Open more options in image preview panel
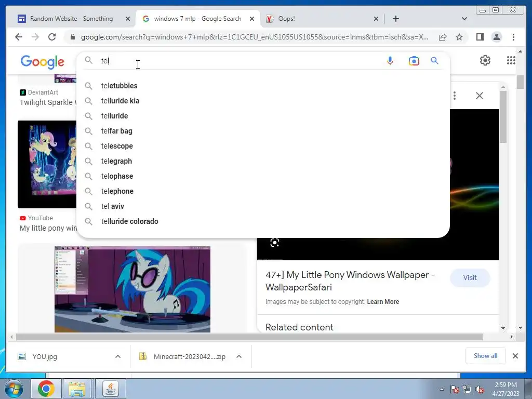This screenshot has height=399, width=532. pyautogui.click(x=455, y=96)
